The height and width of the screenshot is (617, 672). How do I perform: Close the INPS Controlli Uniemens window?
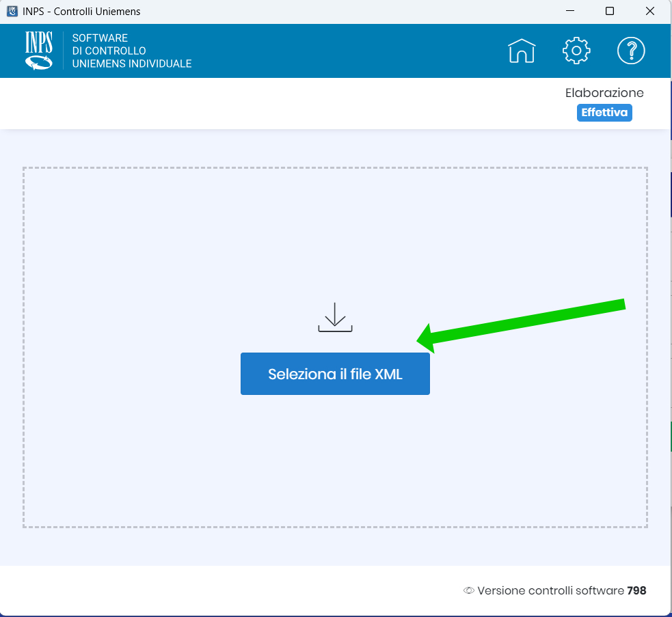pos(649,11)
